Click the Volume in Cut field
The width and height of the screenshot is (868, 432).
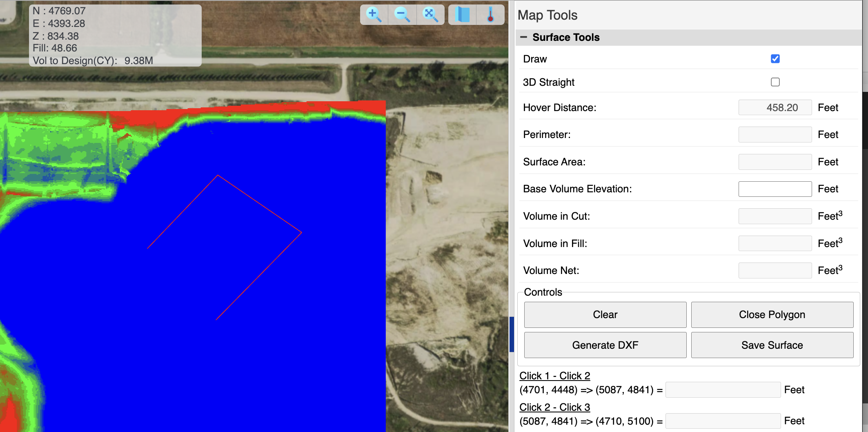coord(775,216)
